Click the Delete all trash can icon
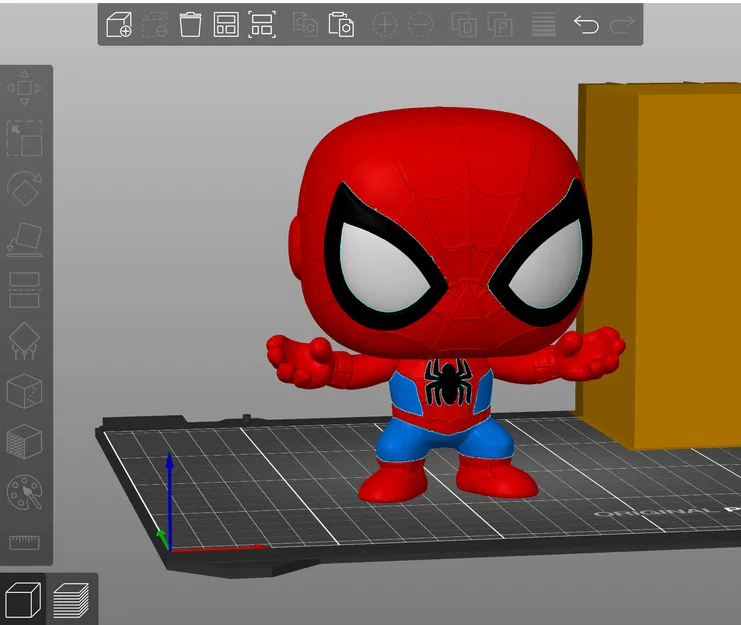741x625 pixels. click(190, 25)
